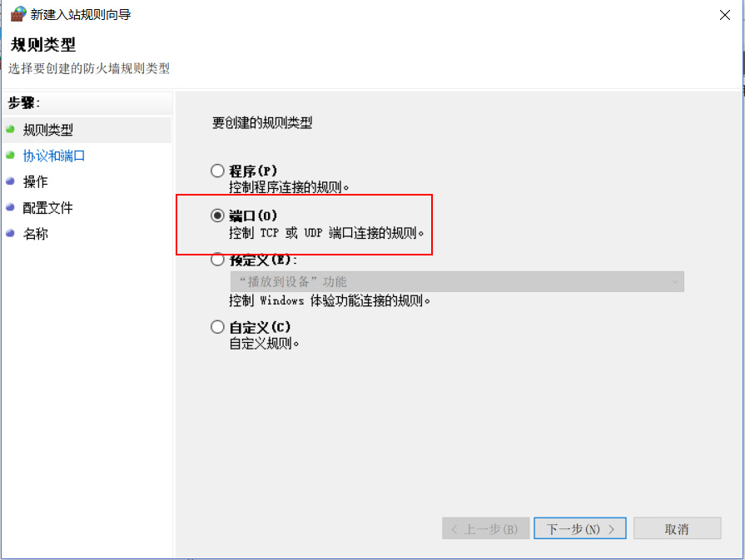
Task: Close the 新建入站规则向导 window
Action: pos(724,15)
